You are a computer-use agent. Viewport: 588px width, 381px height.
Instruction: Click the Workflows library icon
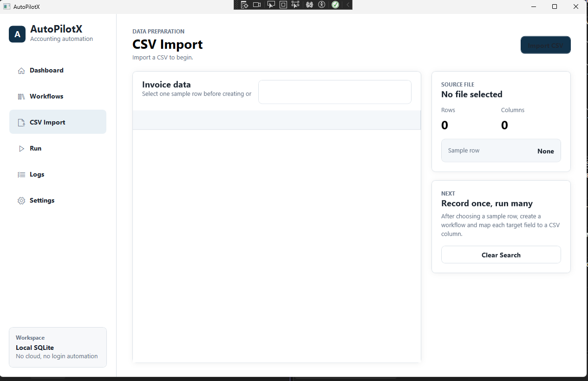click(x=21, y=97)
